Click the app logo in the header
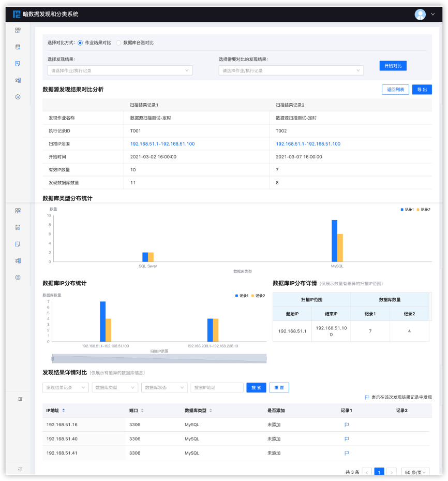Viewport: 448px width, 481px height. (17, 14)
